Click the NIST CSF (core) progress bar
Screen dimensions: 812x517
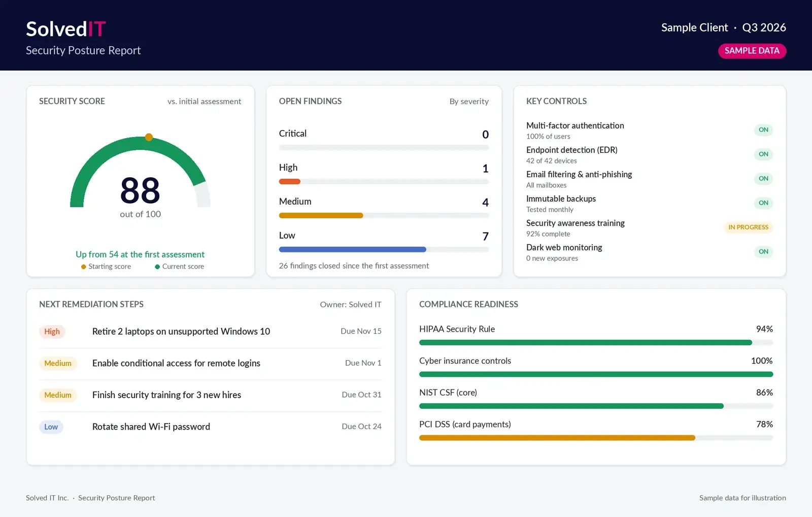[x=596, y=406]
